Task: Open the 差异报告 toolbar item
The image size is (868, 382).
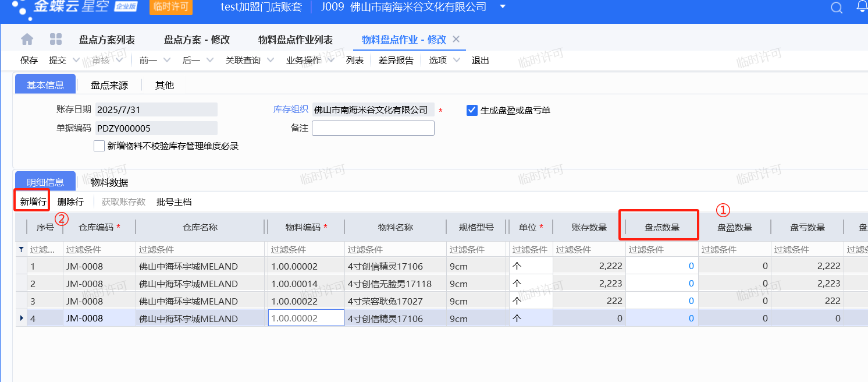Action: tap(396, 60)
